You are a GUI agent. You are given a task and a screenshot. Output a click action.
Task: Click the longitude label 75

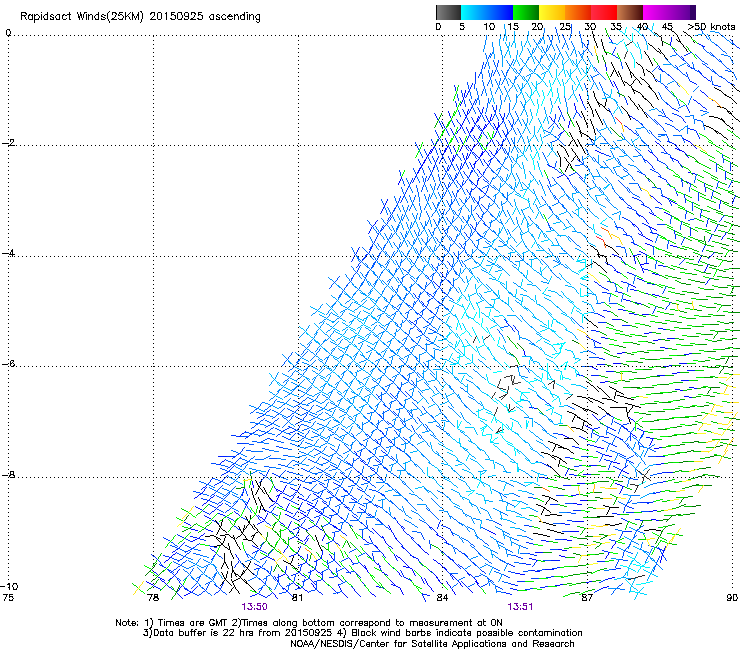click(8, 598)
